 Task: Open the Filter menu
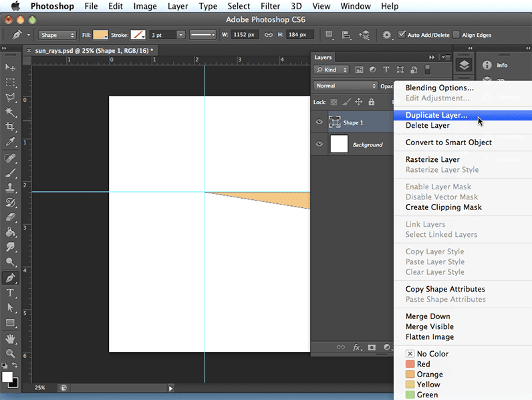tap(271, 6)
